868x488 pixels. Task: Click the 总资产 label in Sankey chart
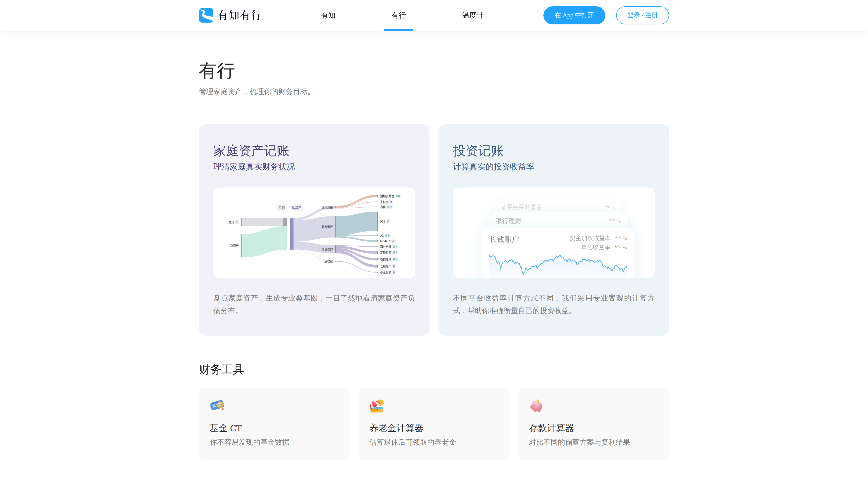click(x=296, y=207)
